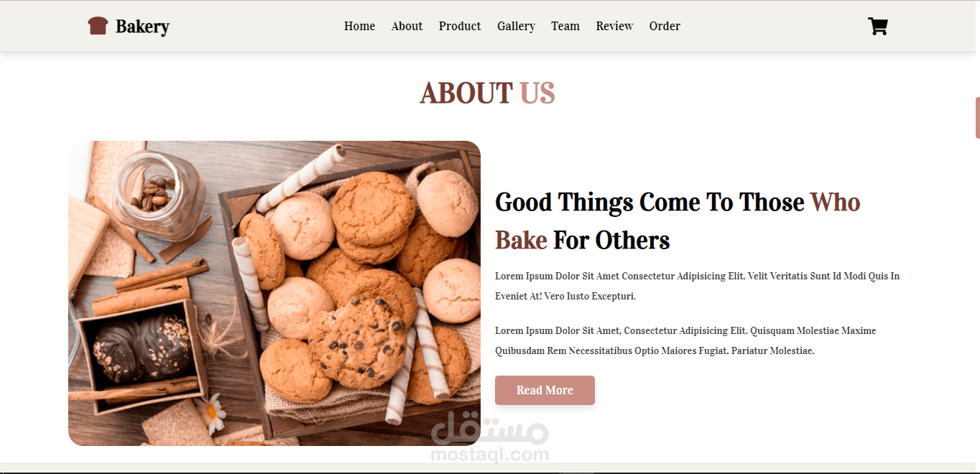Select the Order nav link
This screenshot has width=980, height=474.
tap(665, 26)
